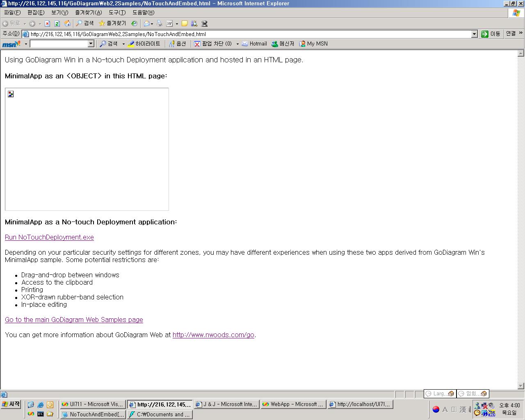Click the broken image placeholder icon
This screenshot has width=525, height=420.
[x=11, y=94]
